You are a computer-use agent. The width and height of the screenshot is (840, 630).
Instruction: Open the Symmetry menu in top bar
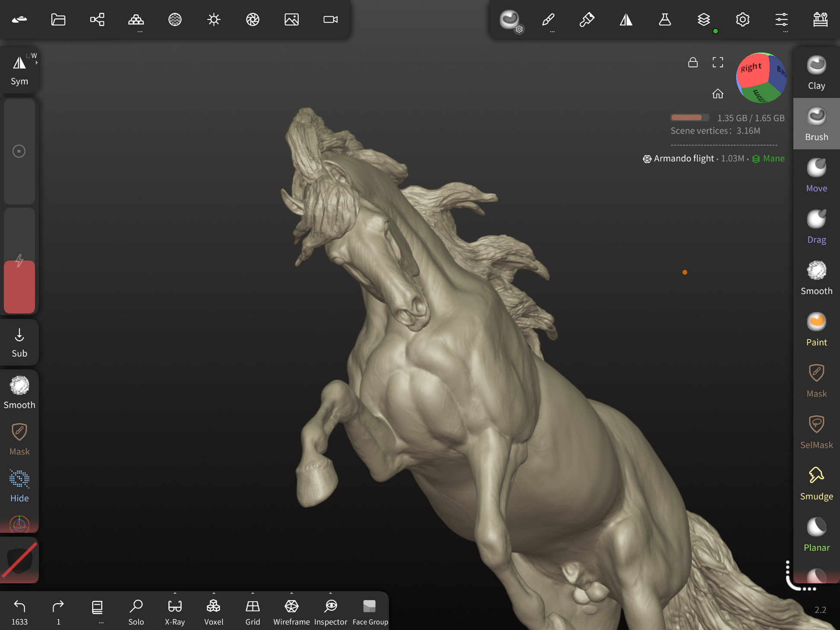click(x=626, y=19)
